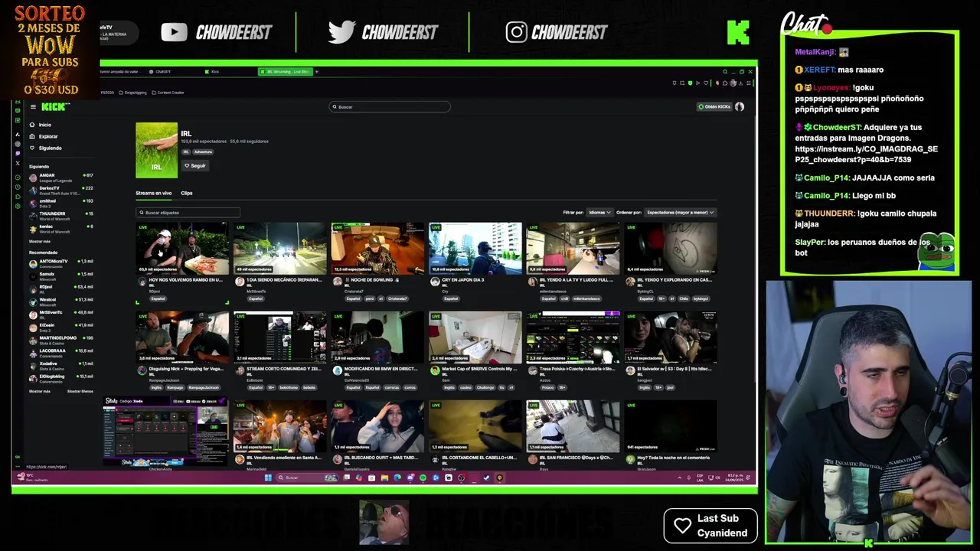Viewport: 980px width, 551px height.
Task: Click the Español tag under RDjavi stream
Action: pos(158,298)
